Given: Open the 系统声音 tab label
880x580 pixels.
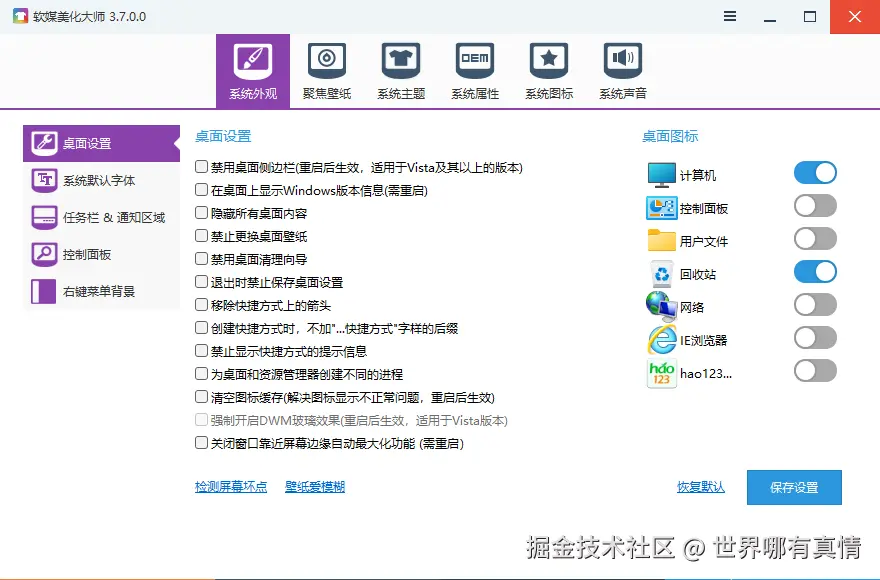Looking at the screenshot, I should pyautogui.click(x=623, y=94).
